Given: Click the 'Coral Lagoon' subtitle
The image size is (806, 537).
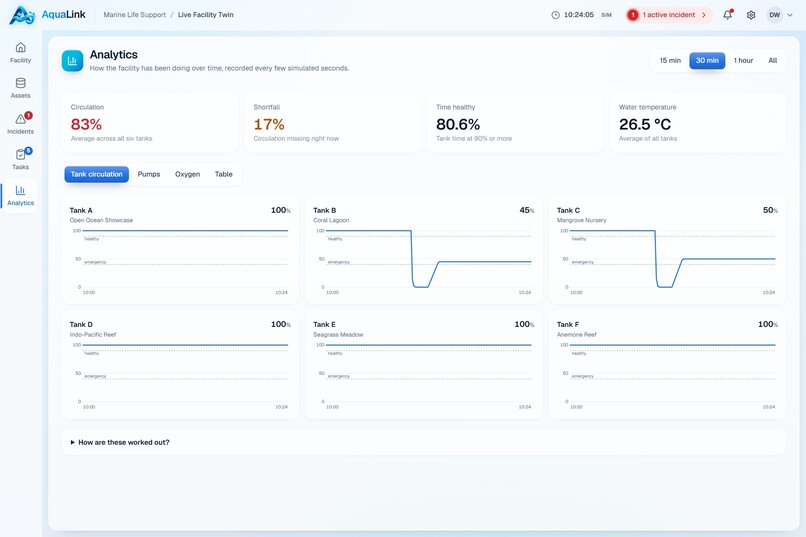Looking at the screenshot, I should (331, 220).
